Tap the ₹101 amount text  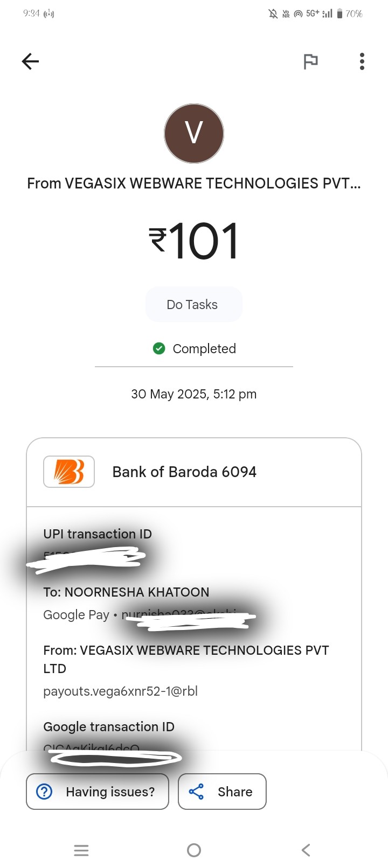[194, 241]
